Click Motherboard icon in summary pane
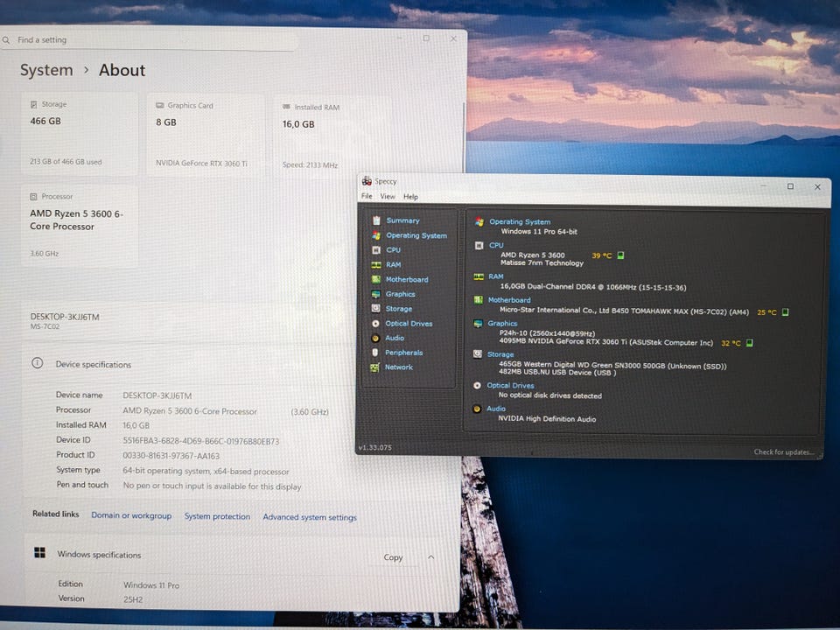 point(478,300)
